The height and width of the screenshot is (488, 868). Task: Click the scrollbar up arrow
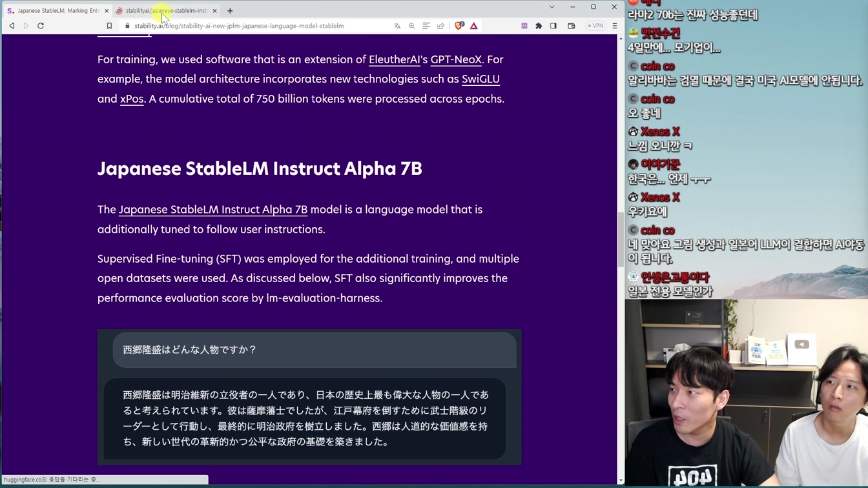tap(621, 38)
